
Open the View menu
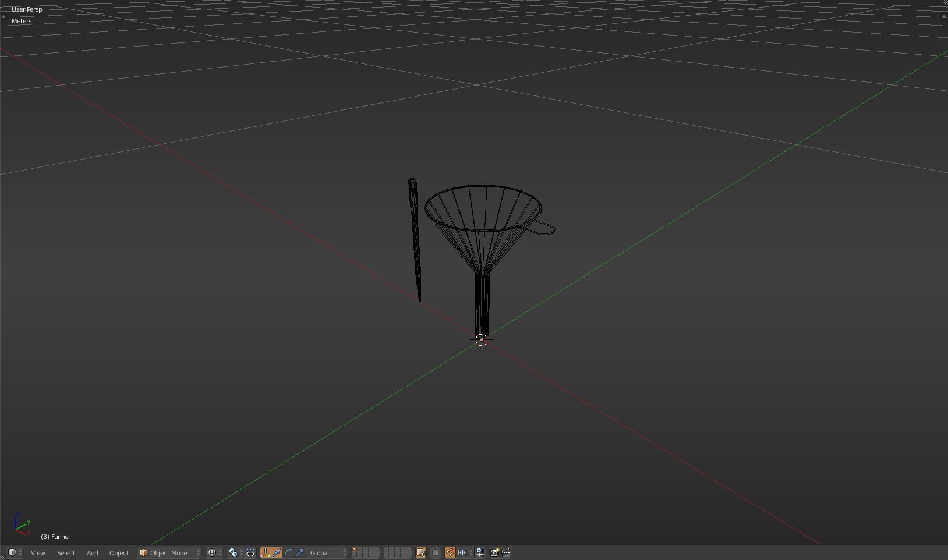[x=38, y=553]
